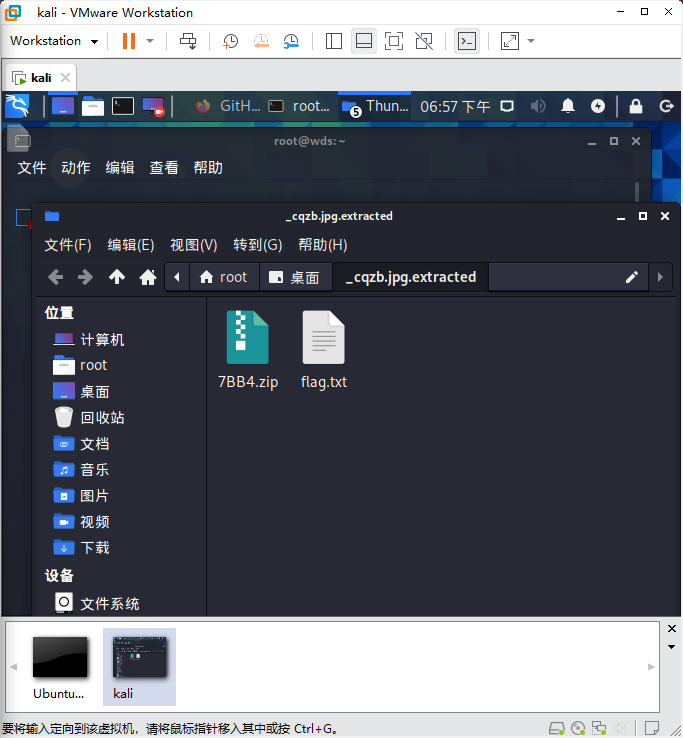Expand the stretch guest dropdown arrow
The width and height of the screenshot is (683, 738).
(x=531, y=41)
